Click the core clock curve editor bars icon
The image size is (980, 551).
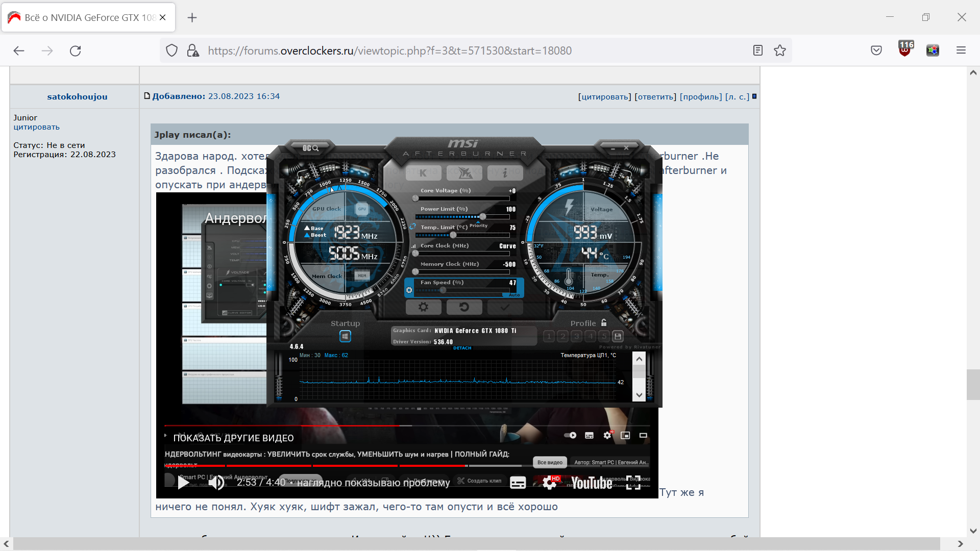click(x=414, y=246)
